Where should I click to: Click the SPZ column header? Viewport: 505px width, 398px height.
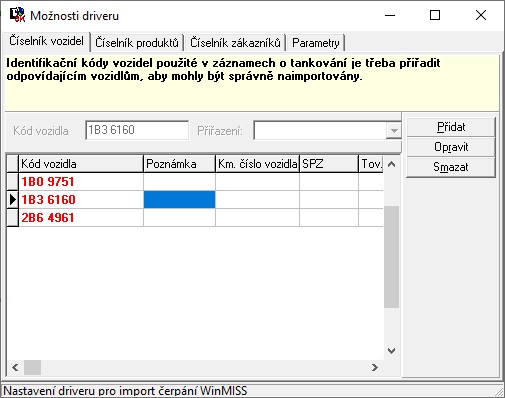[x=329, y=164]
